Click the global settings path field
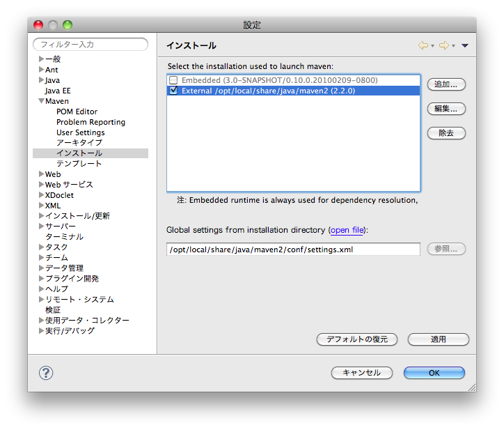This screenshot has height=430, width=504. (x=293, y=249)
